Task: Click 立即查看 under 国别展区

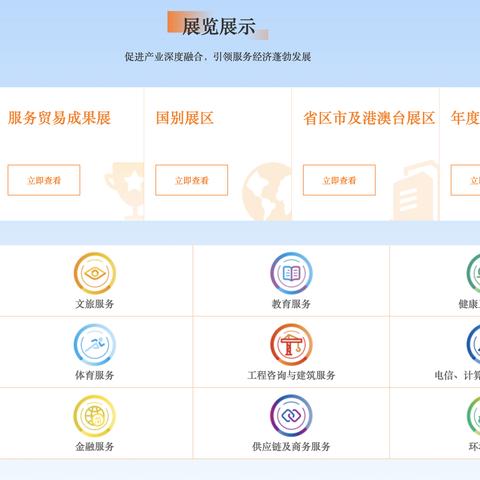Action: (191, 180)
